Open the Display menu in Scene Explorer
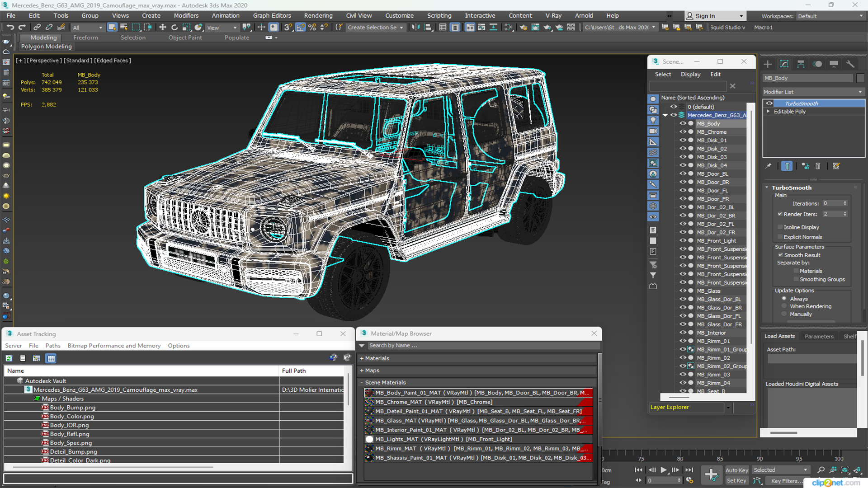This screenshot has width=868, height=488. pyautogui.click(x=690, y=74)
